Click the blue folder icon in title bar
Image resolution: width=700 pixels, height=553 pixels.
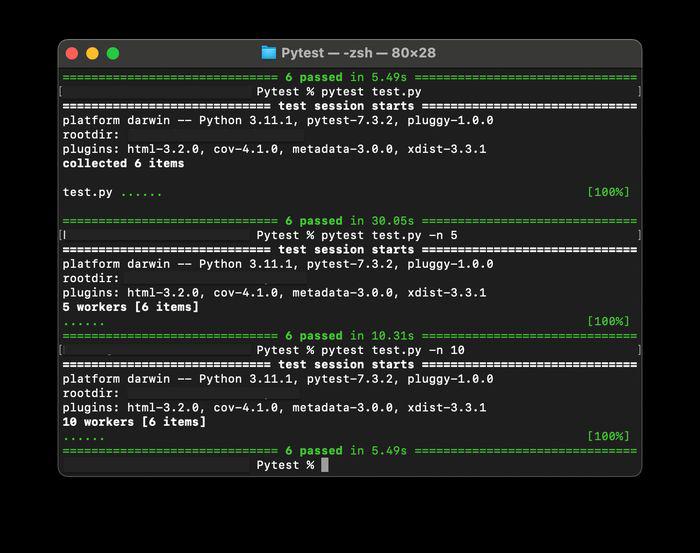point(268,53)
